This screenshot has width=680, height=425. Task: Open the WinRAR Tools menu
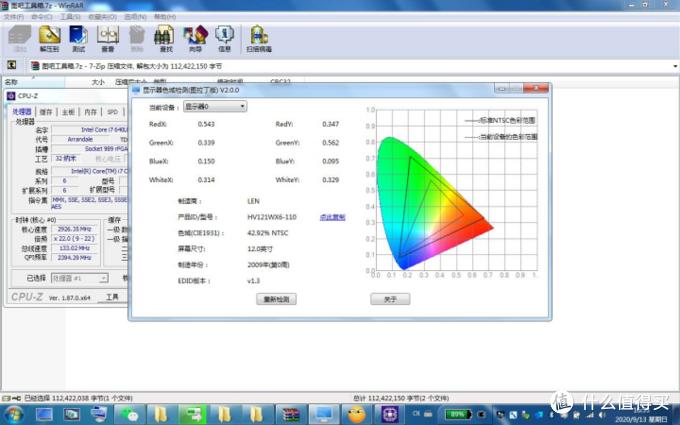click(70, 16)
